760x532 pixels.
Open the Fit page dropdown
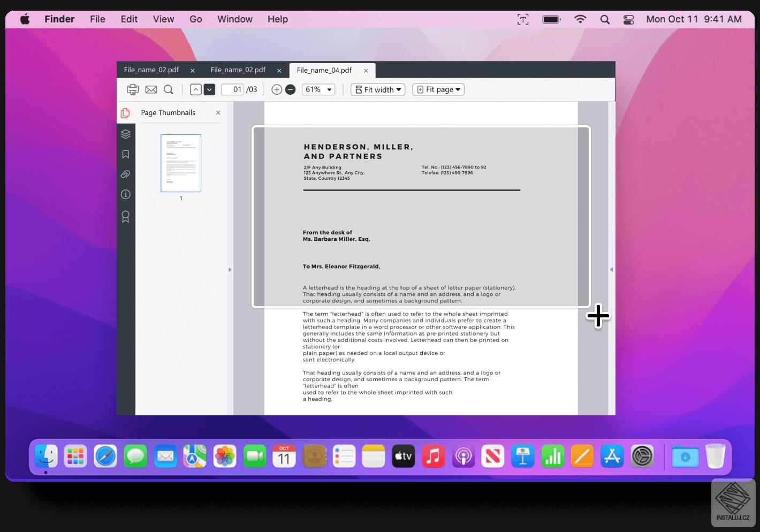(x=438, y=89)
